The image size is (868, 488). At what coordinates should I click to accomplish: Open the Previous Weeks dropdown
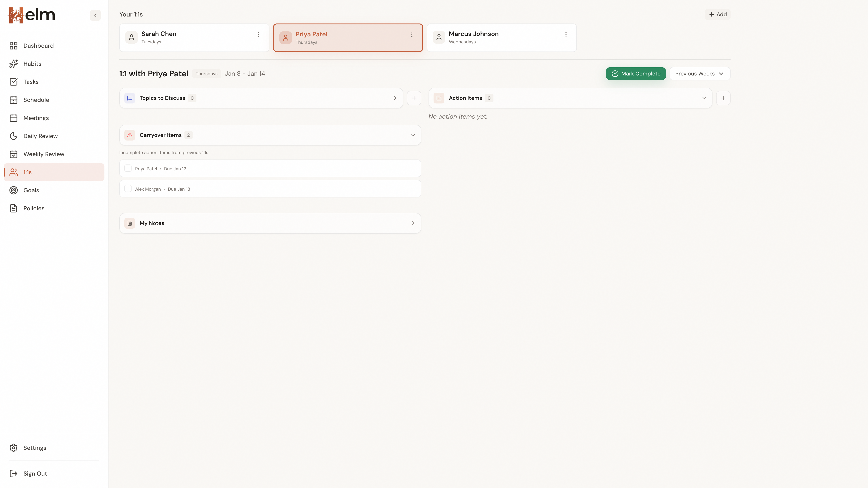pos(700,73)
